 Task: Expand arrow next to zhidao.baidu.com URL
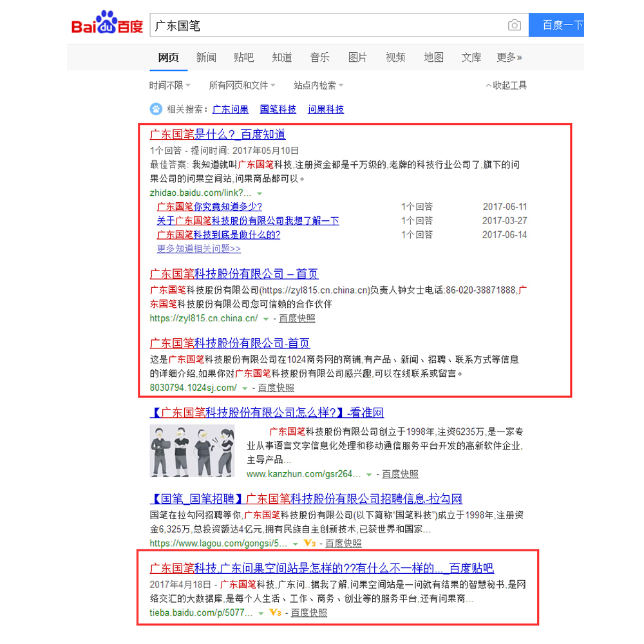(260, 193)
